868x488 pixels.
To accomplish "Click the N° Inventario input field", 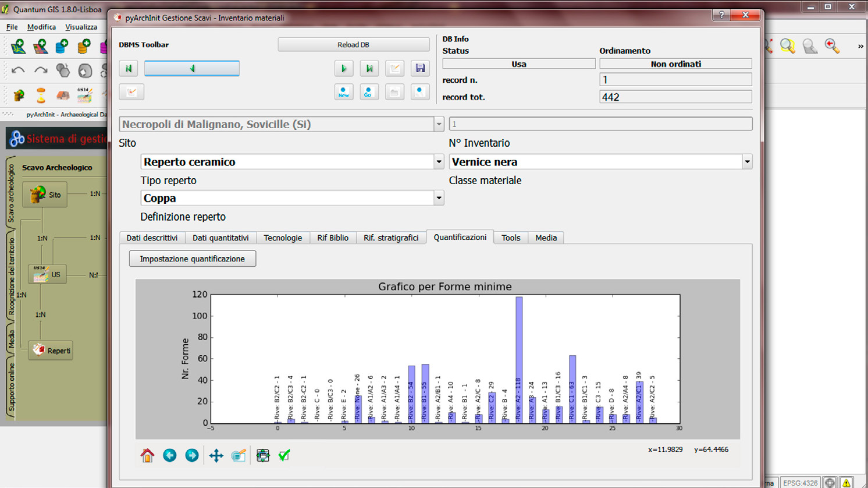I will tap(600, 124).
